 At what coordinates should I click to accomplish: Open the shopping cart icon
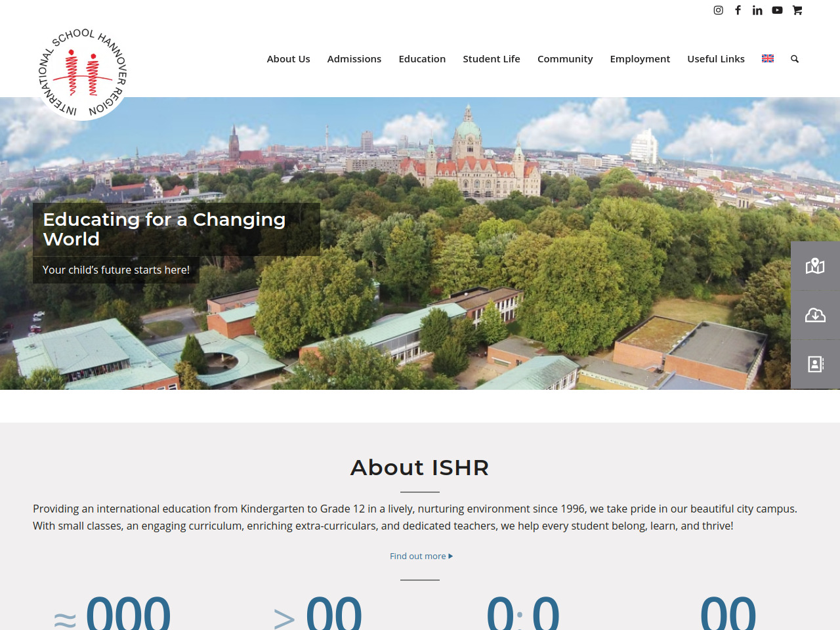pyautogui.click(x=797, y=10)
